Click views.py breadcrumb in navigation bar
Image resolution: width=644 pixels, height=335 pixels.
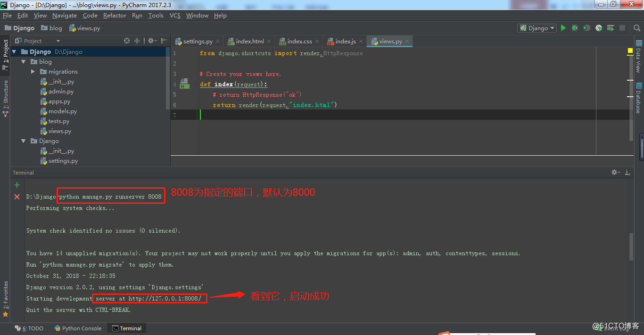[x=85, y=28]
